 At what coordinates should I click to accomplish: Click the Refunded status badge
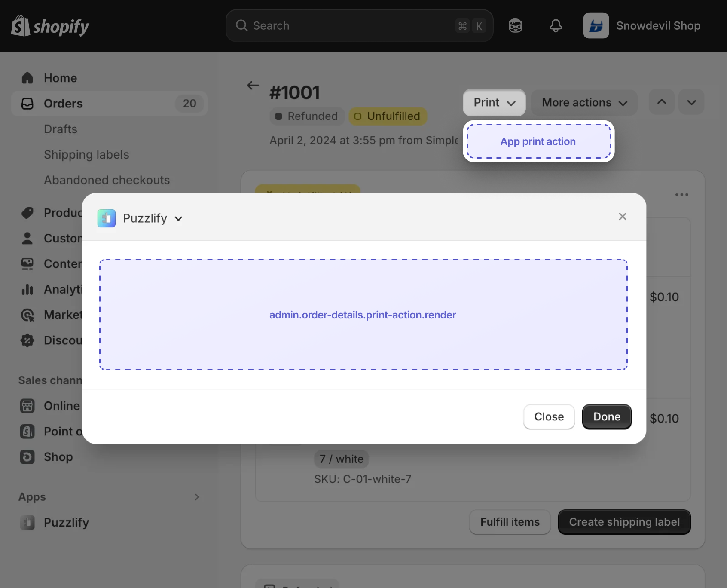307,116
